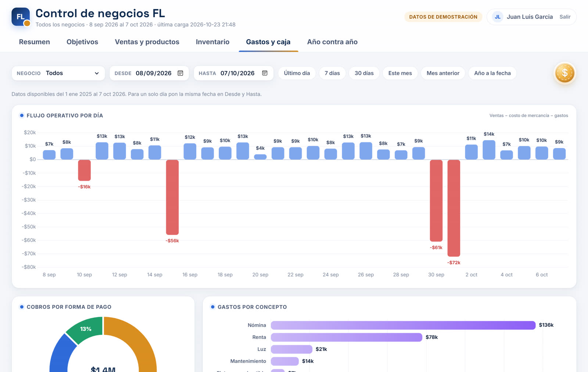Click the Gastos por concepto heading
Image resolution: width=588 pixels, height=372 pixels.
tap(252, 307)
